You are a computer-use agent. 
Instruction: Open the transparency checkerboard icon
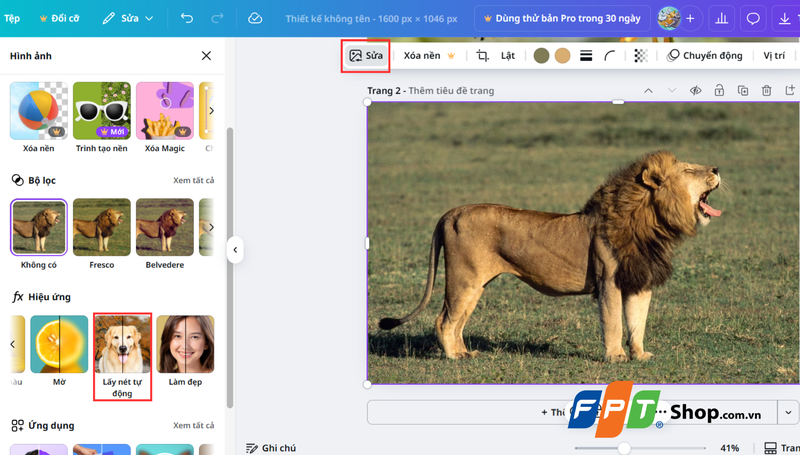(x=640, y=56)
